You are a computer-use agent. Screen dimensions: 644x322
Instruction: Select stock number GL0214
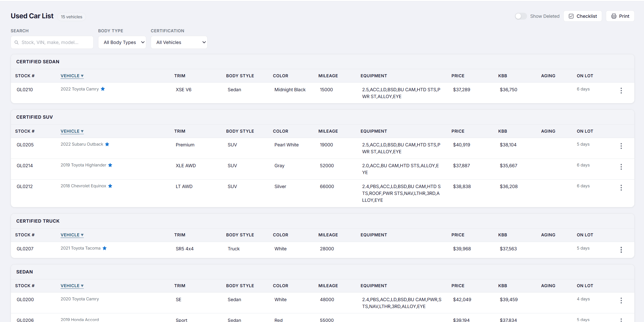[x=25, y=166]
